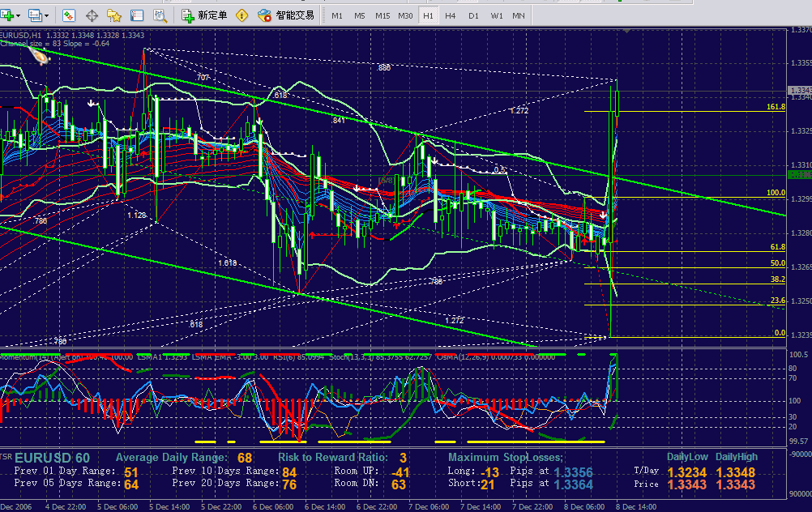Viewport: 812px width, 512px height.
Task: Open the Market Watch panel icon
Action: (x=70, y=15)
